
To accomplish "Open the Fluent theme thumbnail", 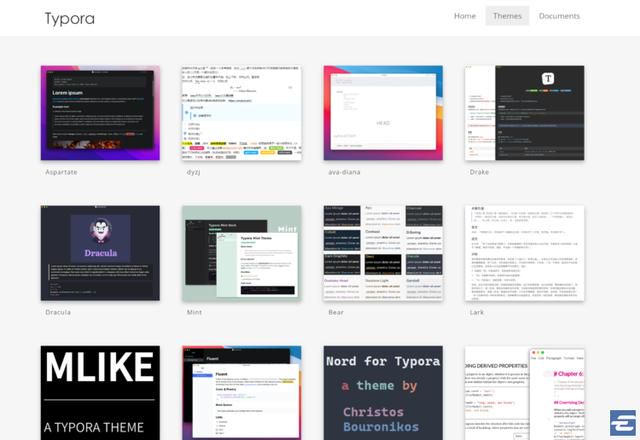I will pos(242,393).
